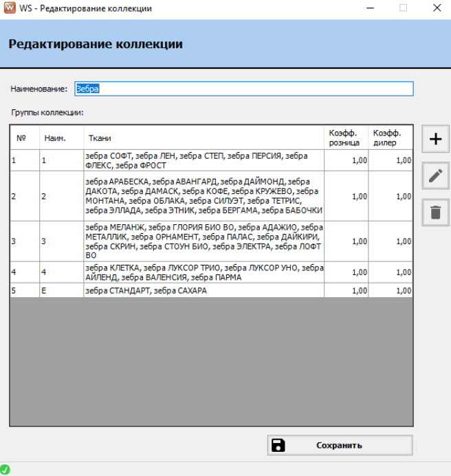Click the № column header
The height and width of the screenshot is (476, 451).
pyautogui.click(x=24, y=138)
